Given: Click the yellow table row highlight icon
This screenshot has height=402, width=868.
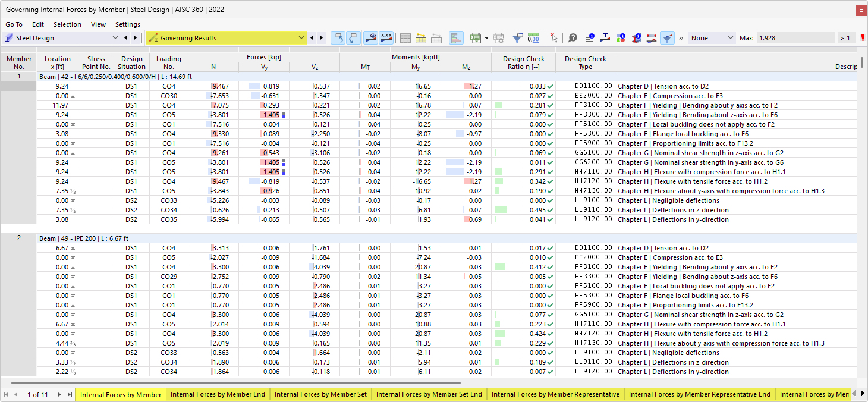Looking at the screenshot, I should pos(421,38).
